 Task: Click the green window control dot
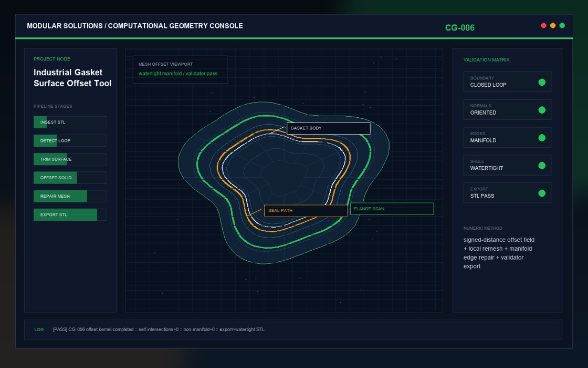562,26
